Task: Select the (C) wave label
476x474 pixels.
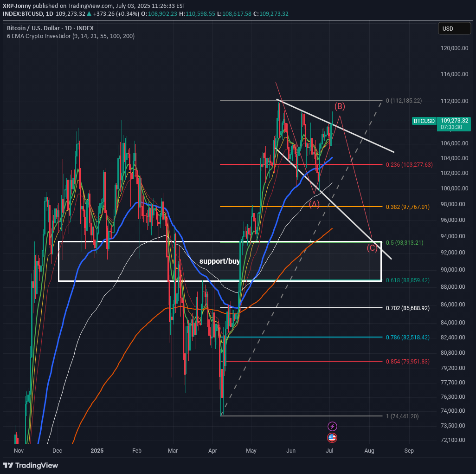Action: [372, 248]
